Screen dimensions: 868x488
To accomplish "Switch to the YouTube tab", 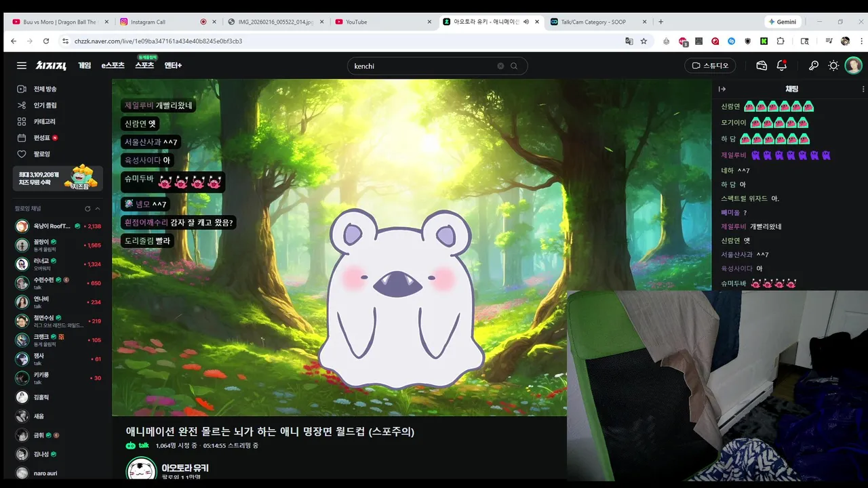I will 383,22.
